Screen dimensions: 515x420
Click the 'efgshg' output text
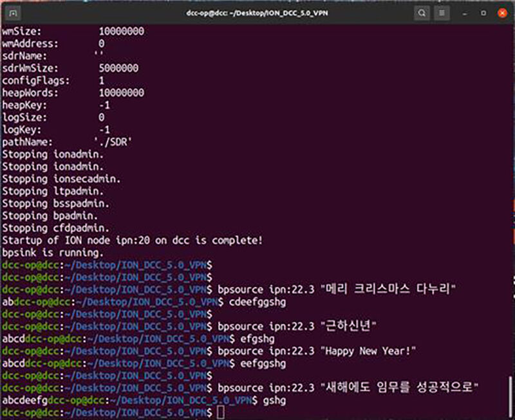click(x=257, y=339)
